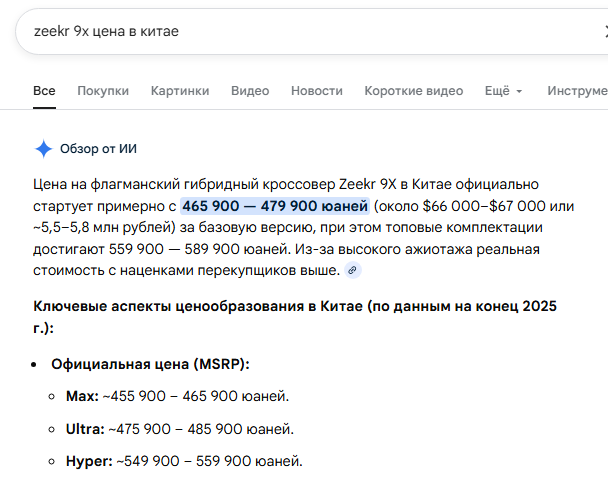Click the Обзор от ИИ heading
This screenshot has height=482, width=608.
[98, 149]
